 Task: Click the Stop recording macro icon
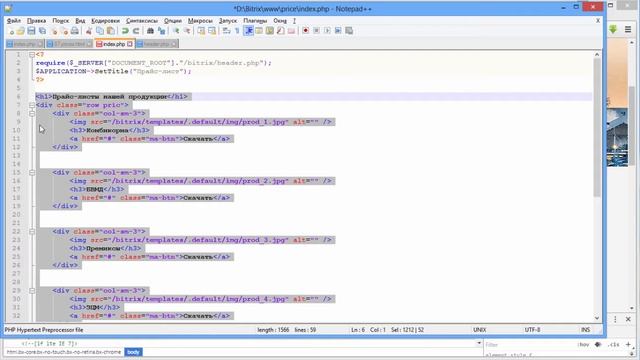(x=316, y=31)
